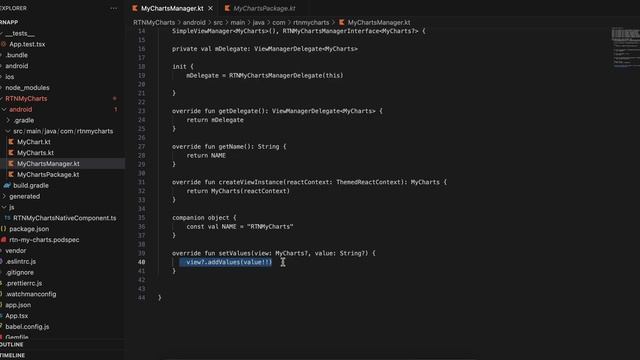Click the code minimap overview
Viewport: 640px width, 360px height.
click(626, 48)
